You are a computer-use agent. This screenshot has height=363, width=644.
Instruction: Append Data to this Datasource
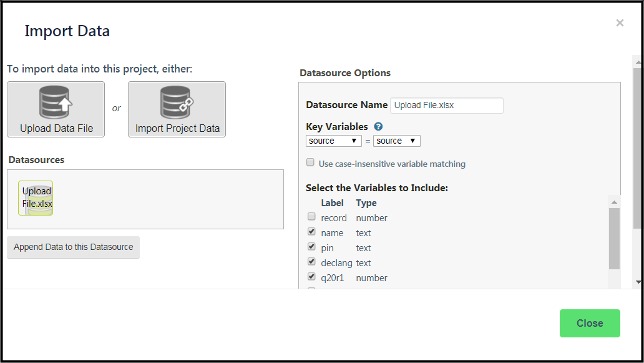click(x=74, y=247)
